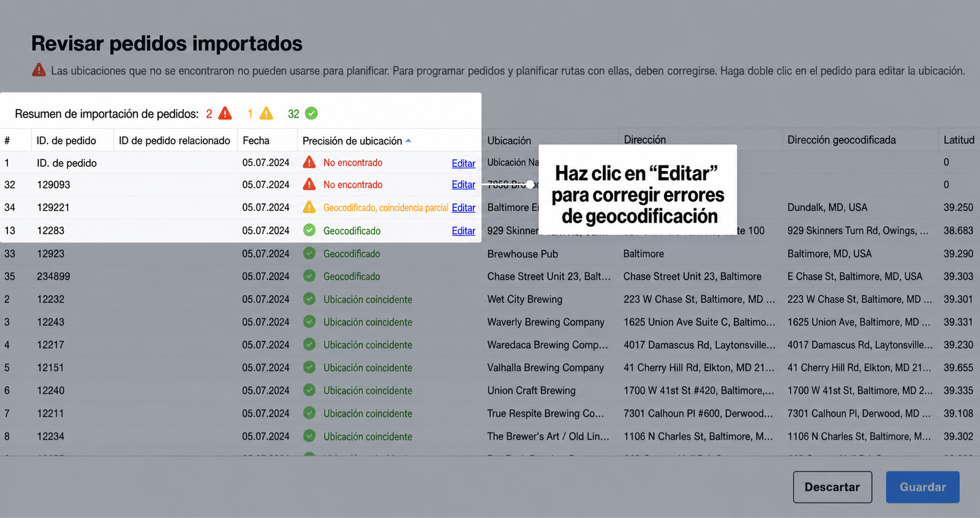
Task: Select latitude value 38.683
Action: [x=958, y=230]
